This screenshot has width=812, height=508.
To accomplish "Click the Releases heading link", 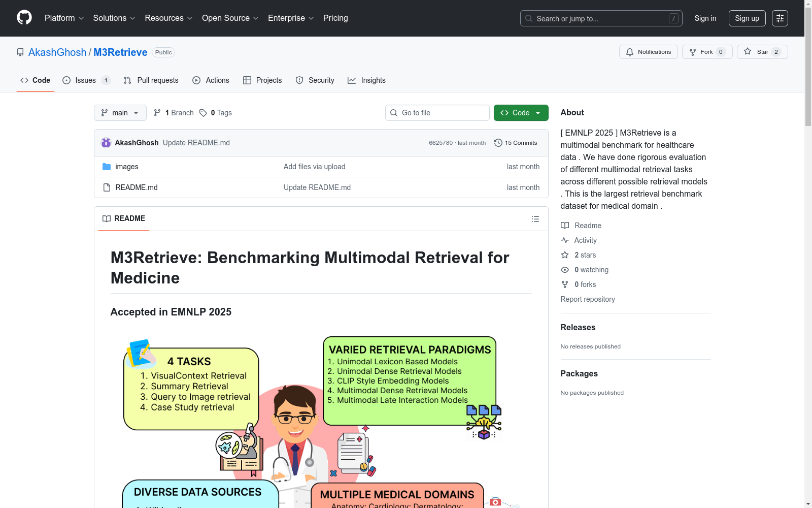I will pos(578,328).
